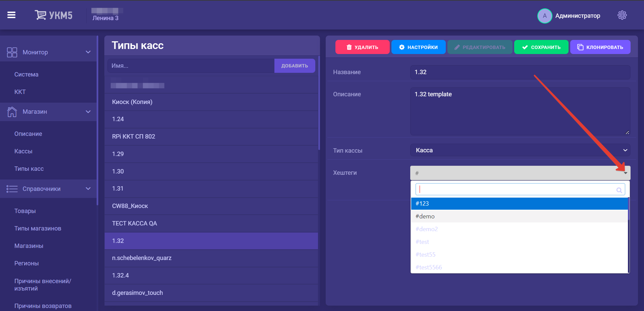
Task: Click the Описание textarea resize handle
Action: [x=627, y=132]
